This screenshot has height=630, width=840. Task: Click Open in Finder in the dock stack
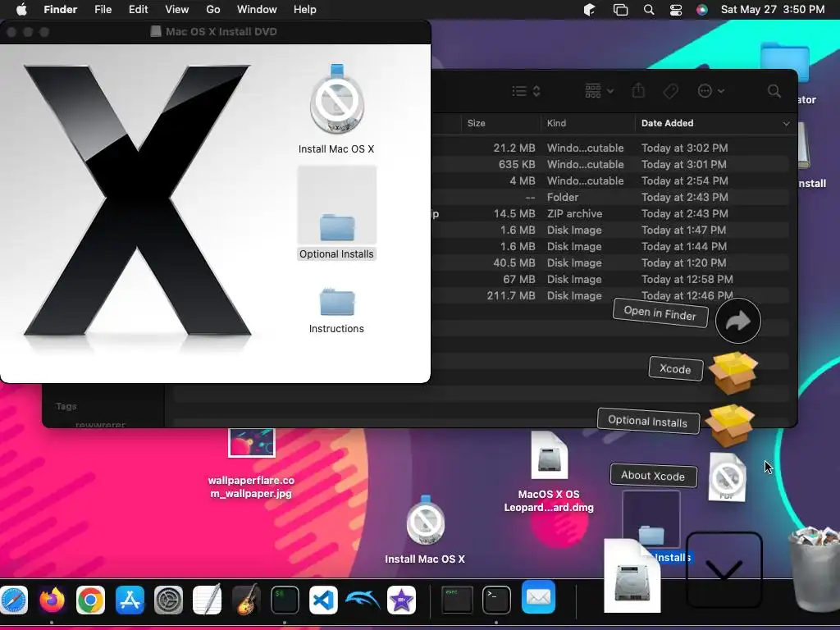(660, 313)
